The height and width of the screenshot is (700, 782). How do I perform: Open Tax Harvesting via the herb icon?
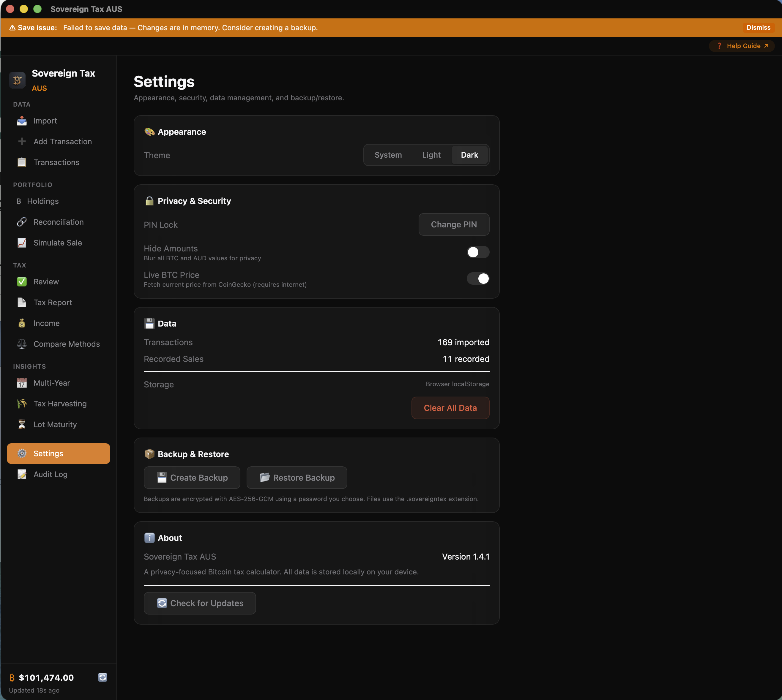(x=22, y=403)
